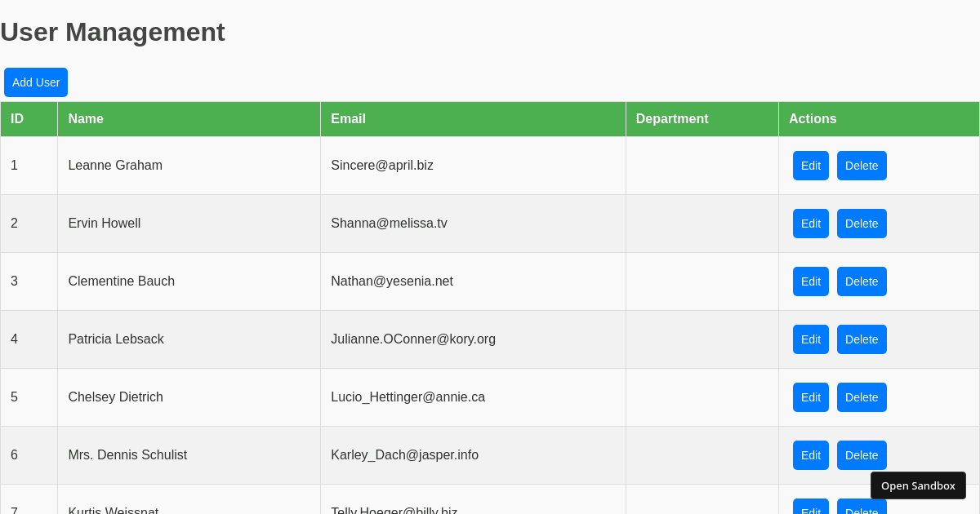The height and width of the screenshot is (514, 980).
Task: Click the Name column header
Action: 86,118
